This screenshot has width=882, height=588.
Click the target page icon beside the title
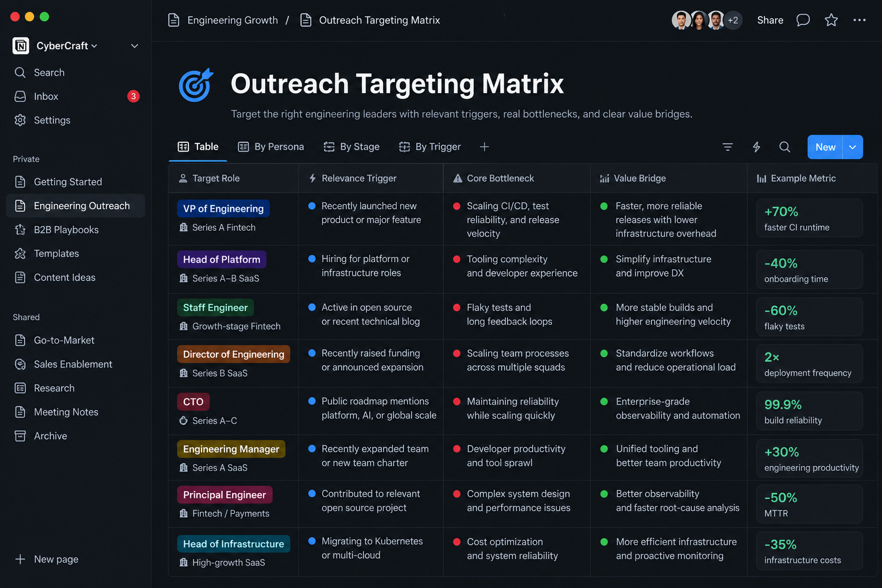tap(195, 86)
